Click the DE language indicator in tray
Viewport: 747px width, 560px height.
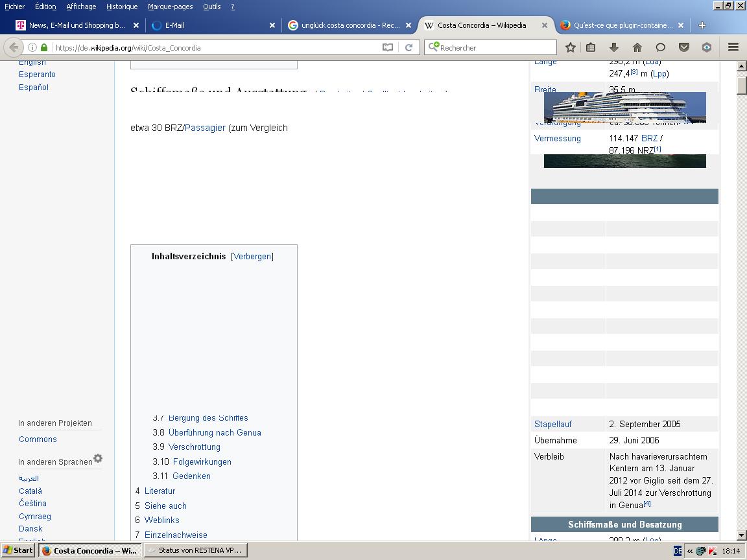coord(678,551)
